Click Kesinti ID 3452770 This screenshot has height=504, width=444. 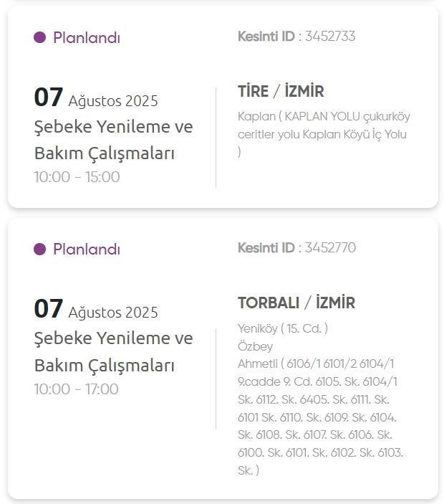[x=296, y=247]
